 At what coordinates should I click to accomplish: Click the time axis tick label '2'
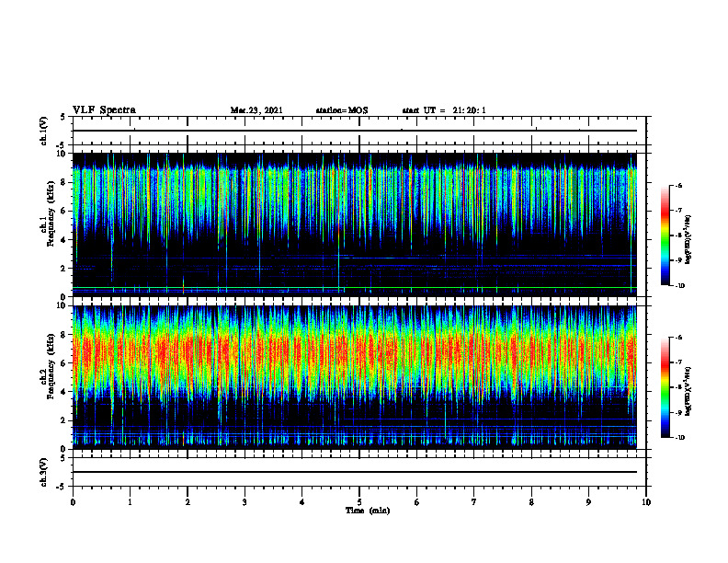pos(188,502)
